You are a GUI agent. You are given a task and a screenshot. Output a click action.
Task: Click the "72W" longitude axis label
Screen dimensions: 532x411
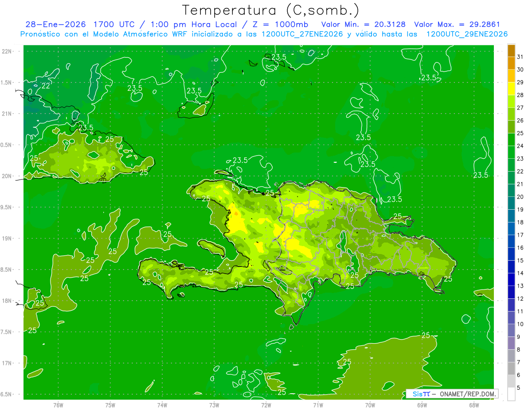[x=266, y=405]
